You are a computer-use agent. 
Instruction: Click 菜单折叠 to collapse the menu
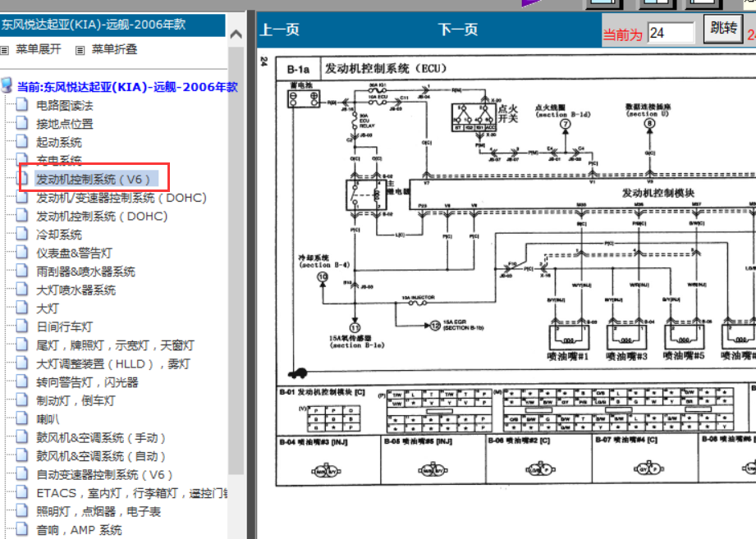[114, 49]
